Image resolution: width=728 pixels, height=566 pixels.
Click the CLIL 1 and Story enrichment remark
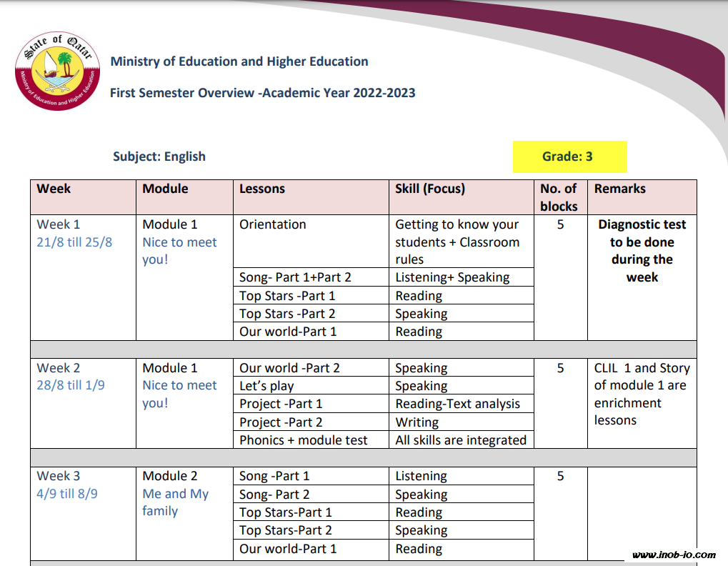641,394
